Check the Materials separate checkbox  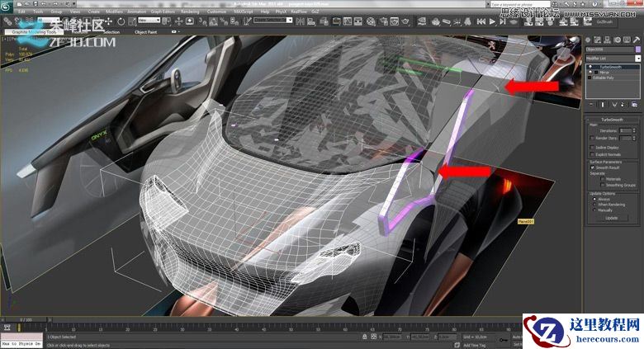pyautogui.click(x=603, y=179)
